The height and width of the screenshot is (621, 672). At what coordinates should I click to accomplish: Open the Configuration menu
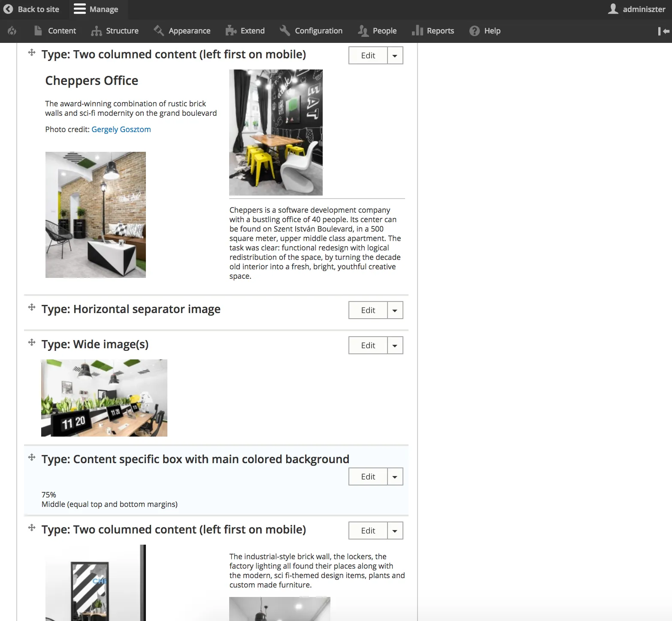tap(312, 31)
